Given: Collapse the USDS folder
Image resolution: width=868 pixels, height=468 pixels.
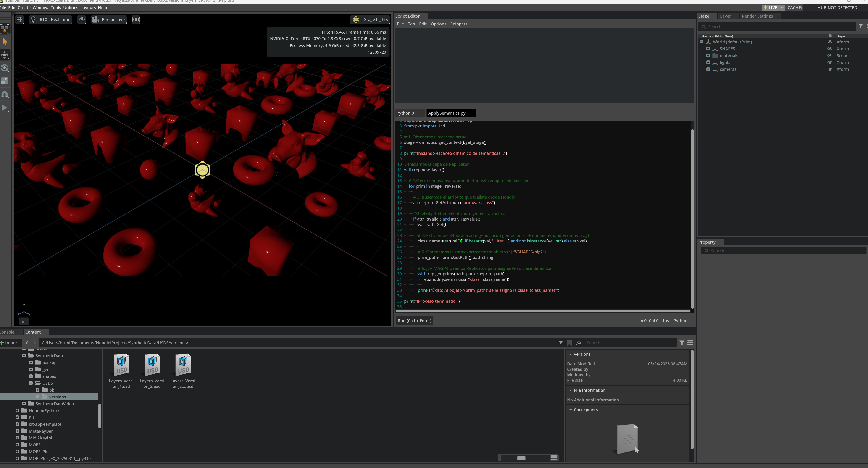Looking at the screenshot, I should pyautogui.click(x=31, y=384).
